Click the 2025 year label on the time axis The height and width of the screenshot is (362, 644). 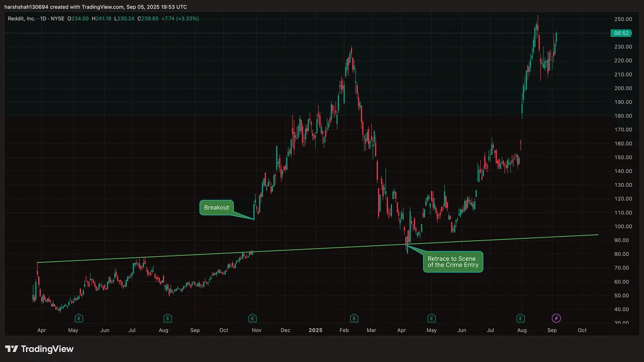click(316, 330)
